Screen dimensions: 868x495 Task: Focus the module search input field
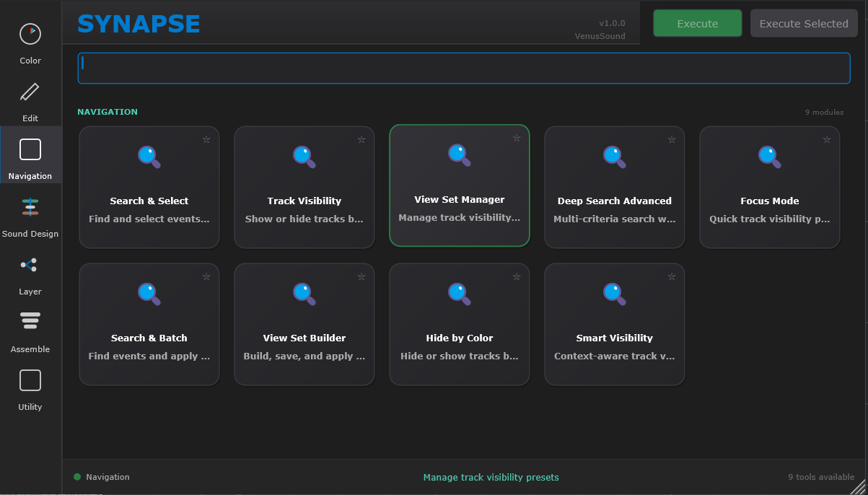(x=464, y=68)
